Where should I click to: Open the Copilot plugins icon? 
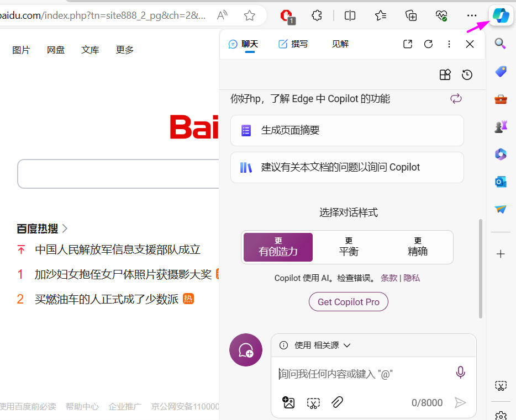point(445,75)
